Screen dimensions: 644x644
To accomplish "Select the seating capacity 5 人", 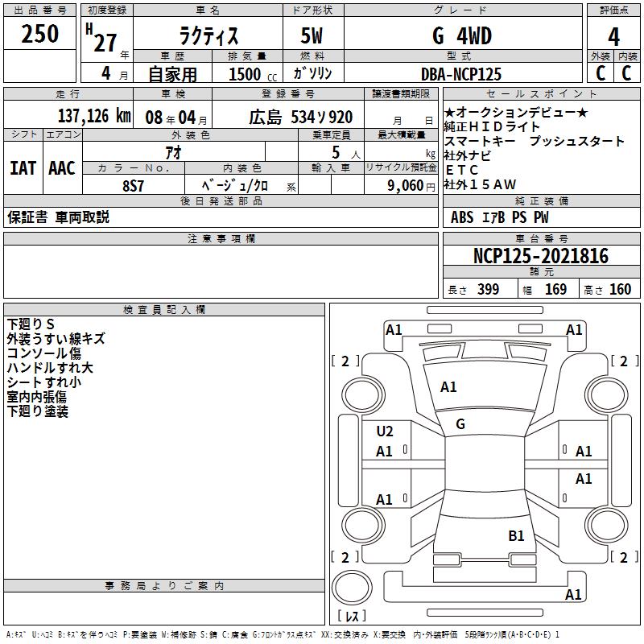I will (346, 153).
